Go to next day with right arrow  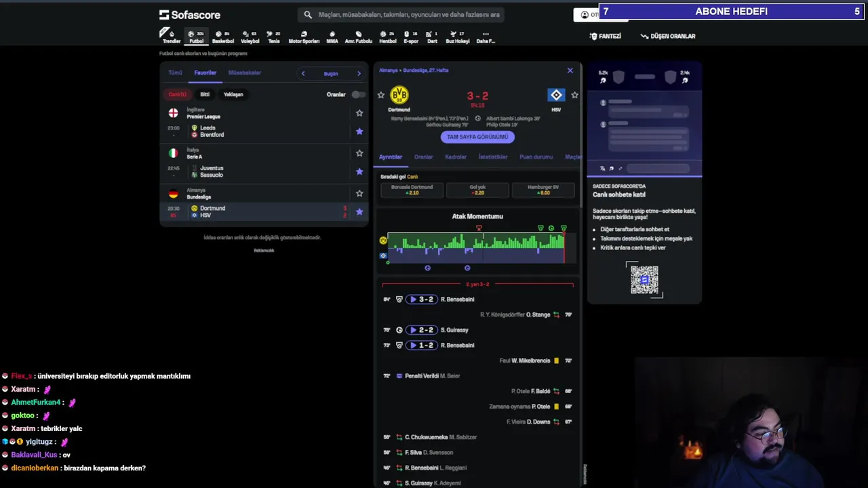[x=359, y=73]
